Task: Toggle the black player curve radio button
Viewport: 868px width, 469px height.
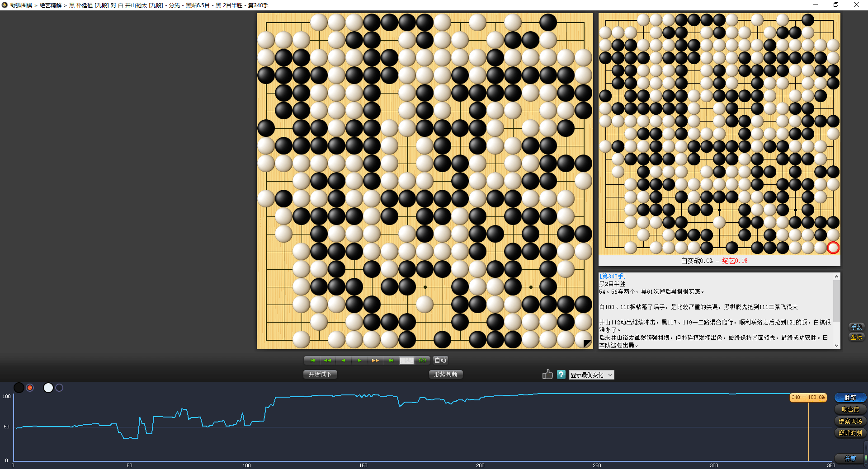Action: 30,388
